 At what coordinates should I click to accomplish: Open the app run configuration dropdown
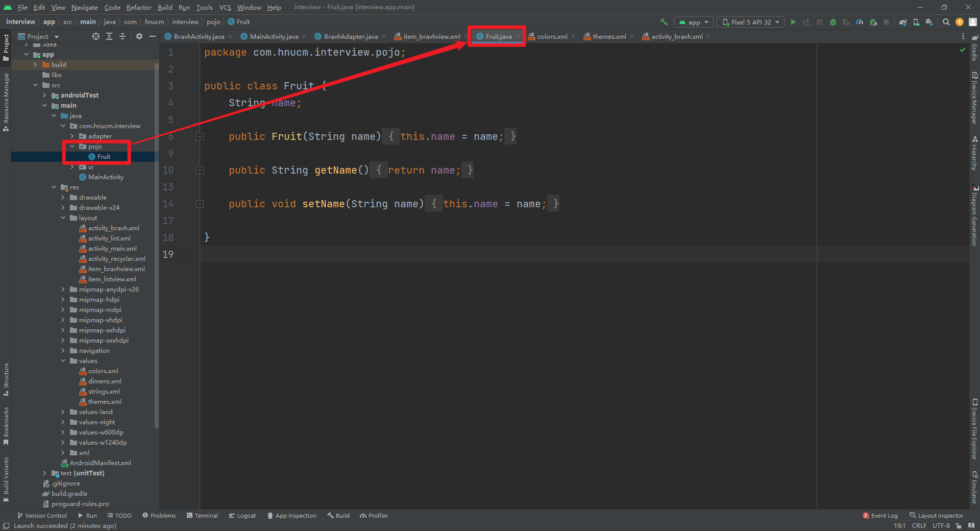point(694,22)
